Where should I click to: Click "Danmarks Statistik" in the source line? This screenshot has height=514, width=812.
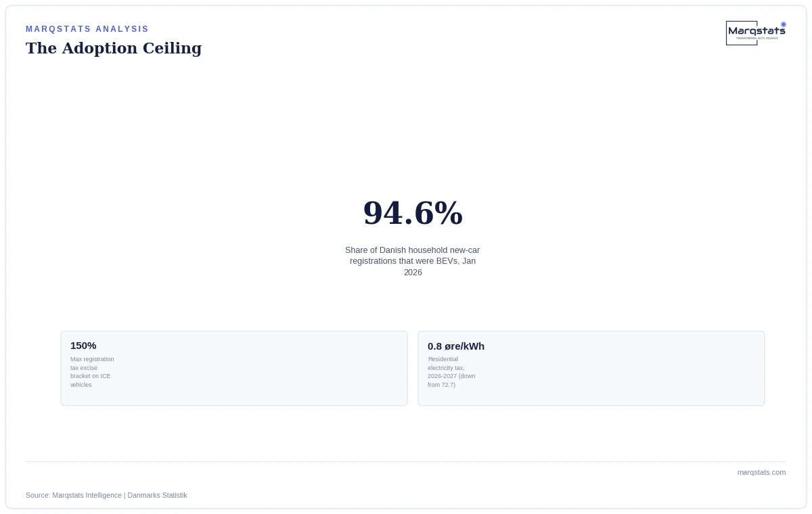point(158,495)
